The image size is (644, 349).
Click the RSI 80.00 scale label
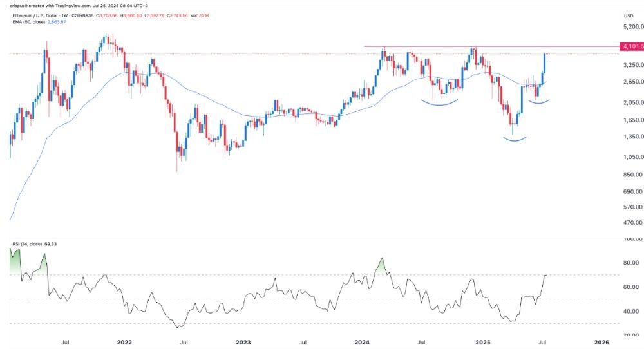point(629,263)
